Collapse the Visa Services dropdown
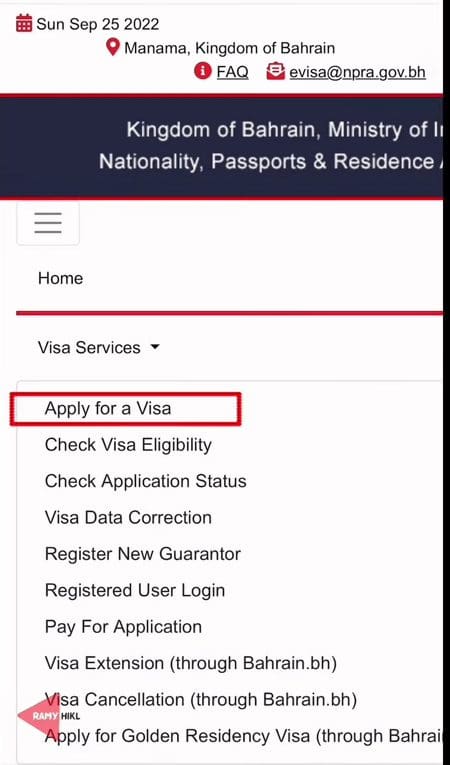This screenshot has height=765, width=450. tap(99, 347)
